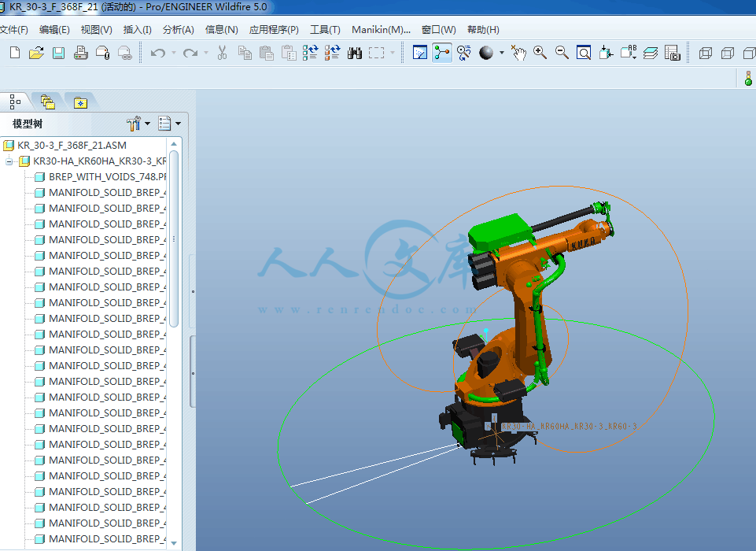Click the New file icon
The height and width of the screenshot is (551, 756).
pyautogui.click(x=15, y=53)
